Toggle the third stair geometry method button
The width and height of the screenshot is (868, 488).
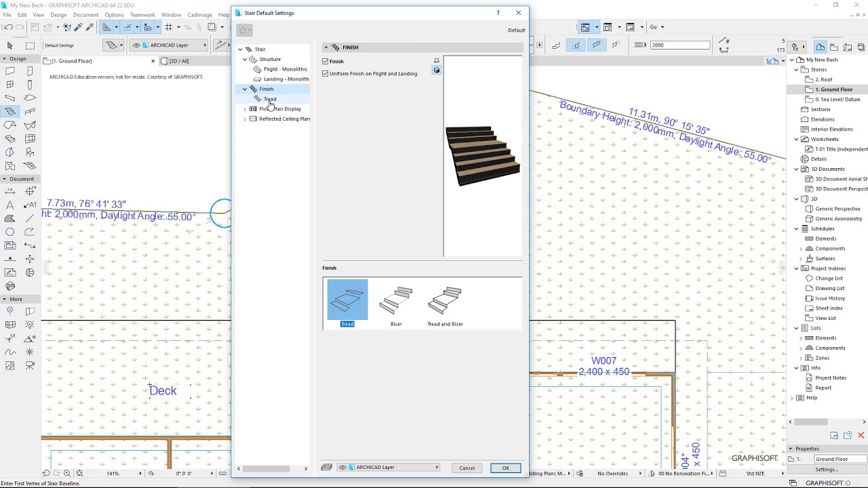[x=596, y=45]
